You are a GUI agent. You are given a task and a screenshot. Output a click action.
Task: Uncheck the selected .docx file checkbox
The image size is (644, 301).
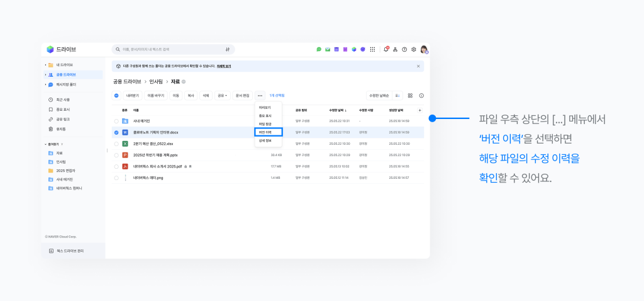(x=116, y=132)
